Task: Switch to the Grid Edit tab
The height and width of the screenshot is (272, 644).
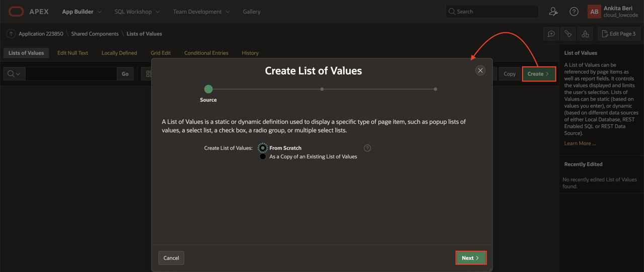Action: 160,53
